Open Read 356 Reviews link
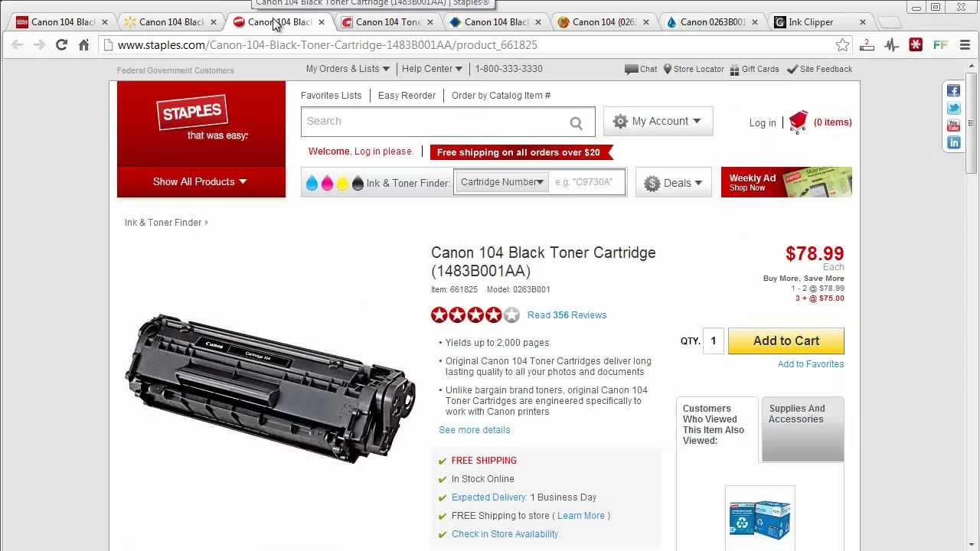This screenshot has width=980, height=551. tap(567, 315)
